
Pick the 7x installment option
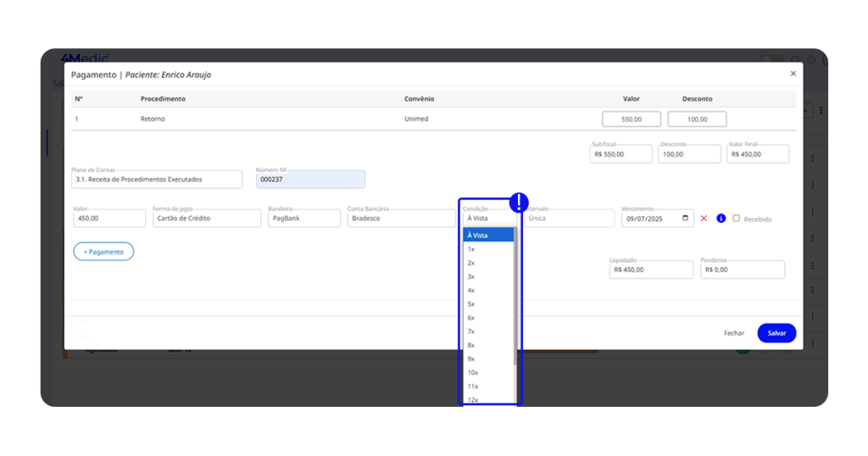pyautogui.click(x=489, y=331)
